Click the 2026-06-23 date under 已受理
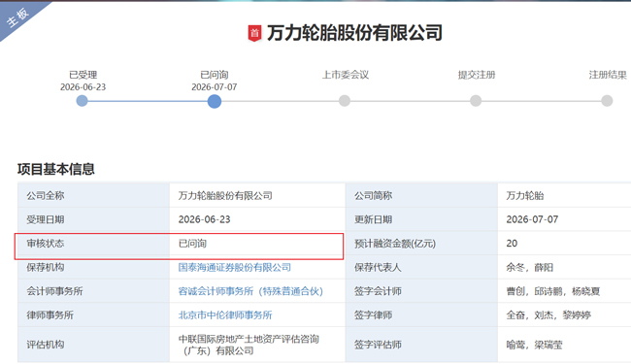The width and height of the screenshot is (631, 364). 83,87
